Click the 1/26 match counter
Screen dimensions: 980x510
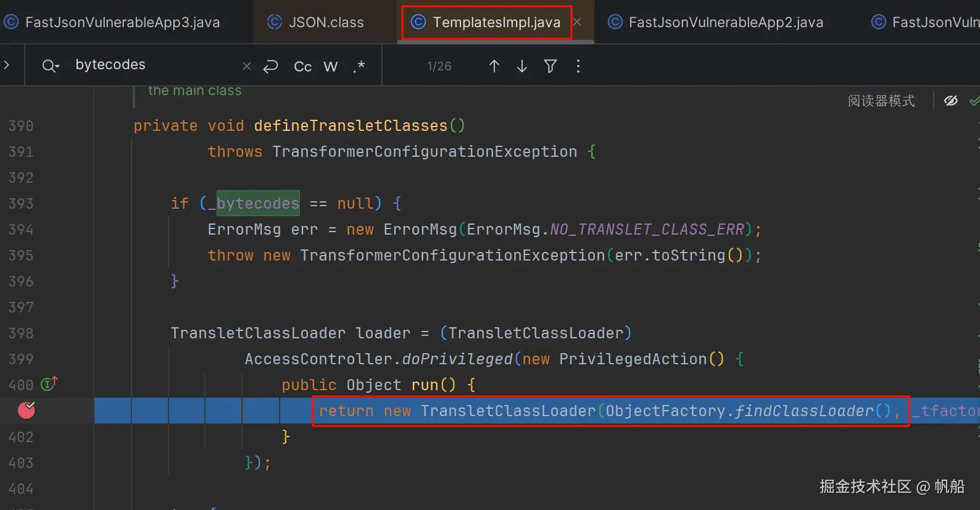[x=439, y=66]
